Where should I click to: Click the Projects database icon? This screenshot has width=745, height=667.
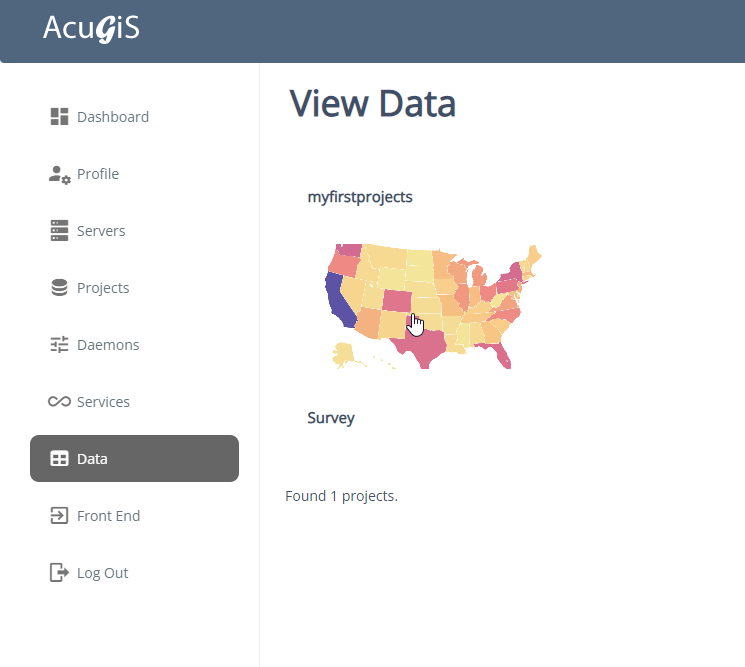(x=59, y=288)
